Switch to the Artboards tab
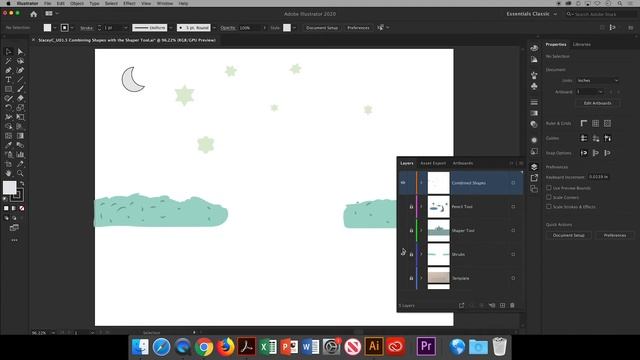The width and height of the screenshot is (640, 360). coord(463,163)
